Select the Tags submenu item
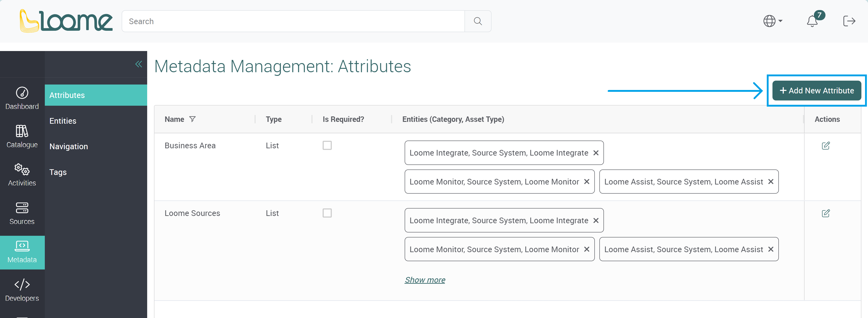Viewport: 868px width, 318px height. coord(96,172)
